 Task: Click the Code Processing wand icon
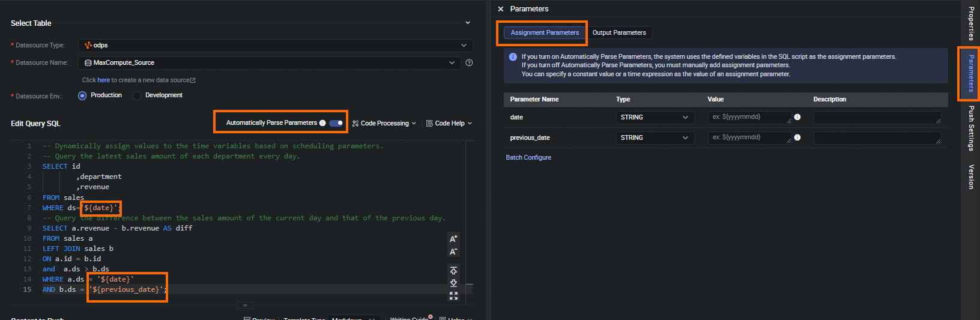[355, 123]
